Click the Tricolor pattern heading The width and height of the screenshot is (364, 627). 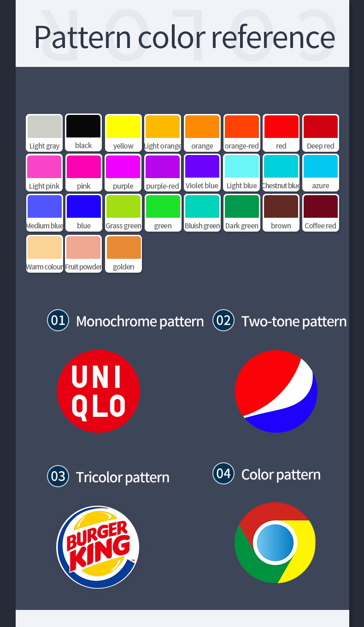coord(123,477)
